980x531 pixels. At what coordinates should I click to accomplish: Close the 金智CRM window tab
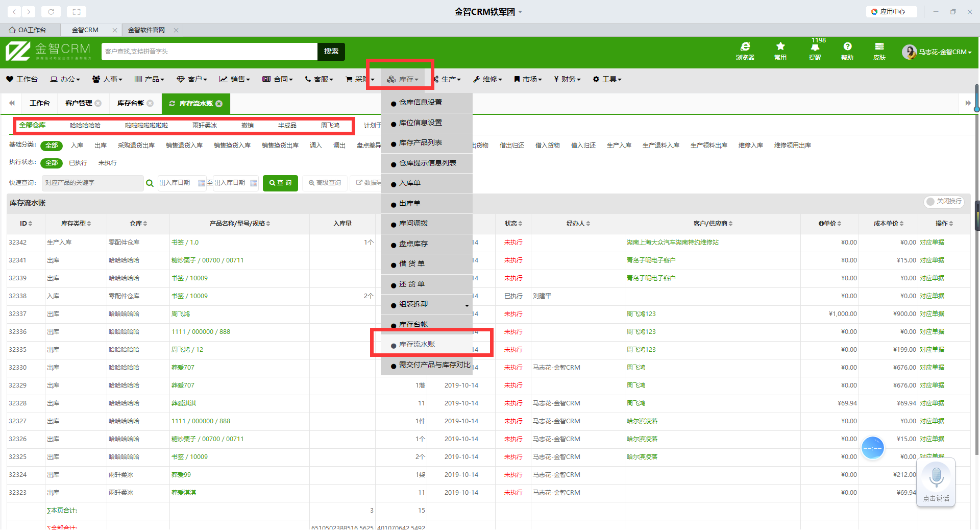(x=115, y=30)
